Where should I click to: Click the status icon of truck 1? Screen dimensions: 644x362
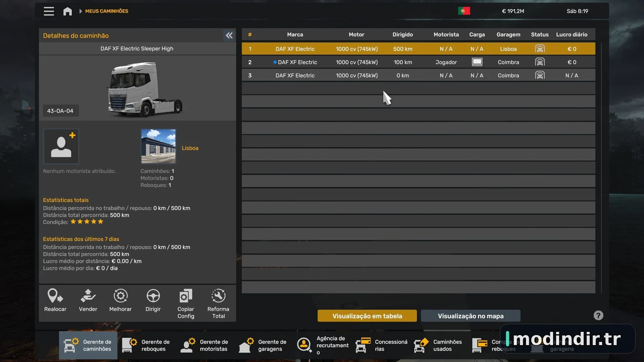click(x=540, y=49)
